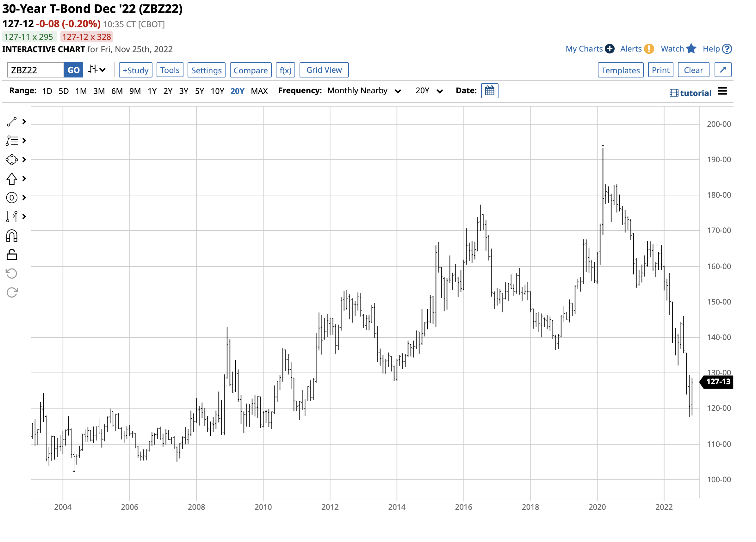The image size is (756, 542).
Task: Open the bar type chart style dropdown
Action: pyautogui.click(x=97, y=70)
